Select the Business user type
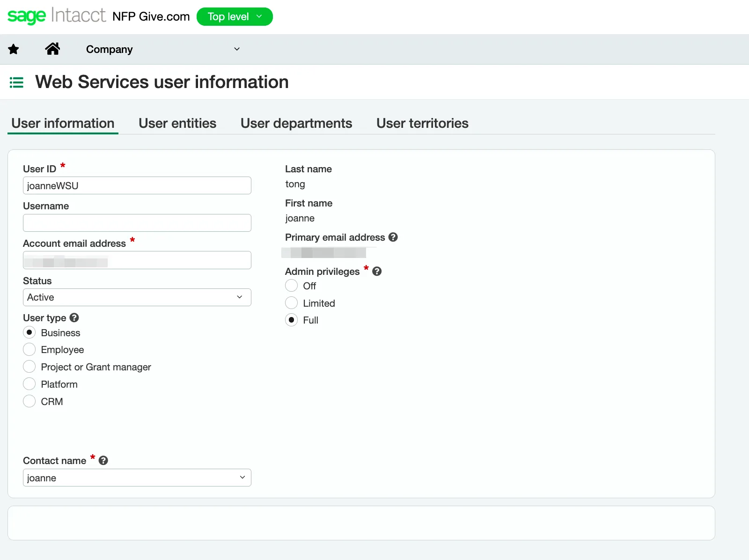749x560 pixels. coord(29,332)
